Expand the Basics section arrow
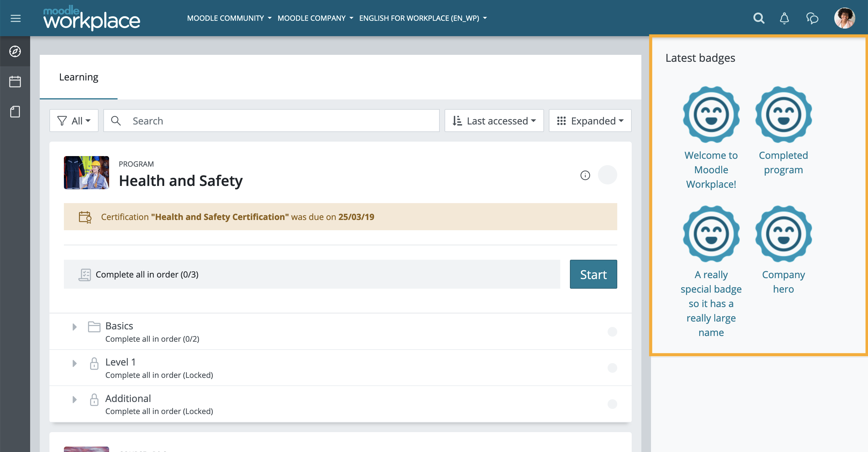Viewport: 868px width, 452px height. click(x=74, y=327)
